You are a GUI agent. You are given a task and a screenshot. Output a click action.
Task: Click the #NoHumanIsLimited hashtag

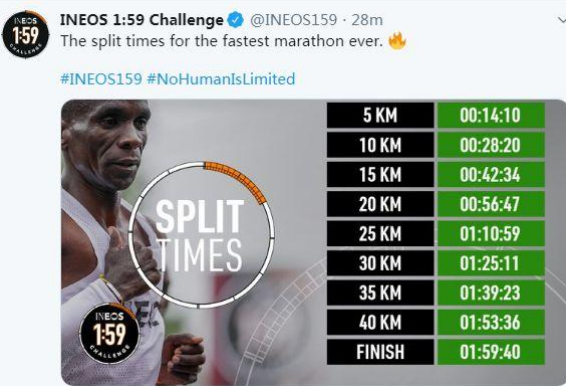click(x=221, y=79)
